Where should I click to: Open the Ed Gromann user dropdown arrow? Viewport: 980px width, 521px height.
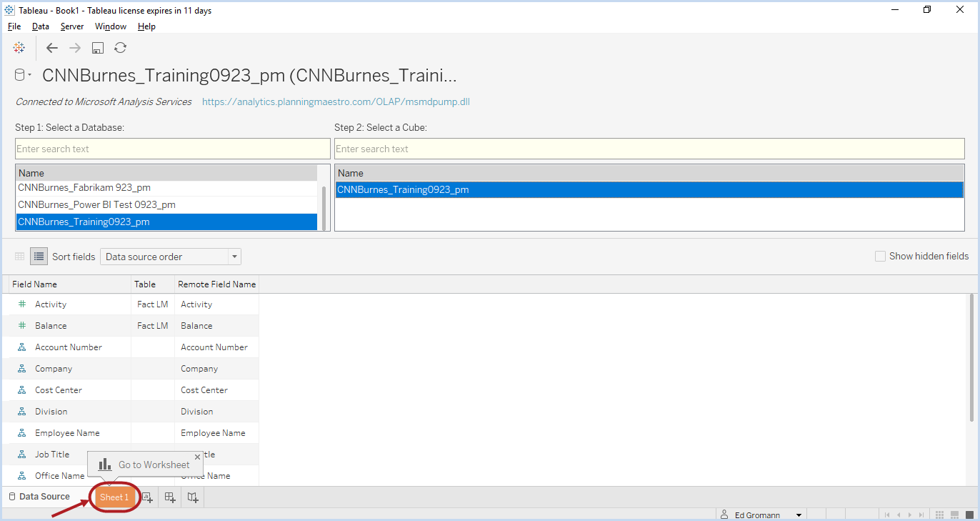[799, 515]
